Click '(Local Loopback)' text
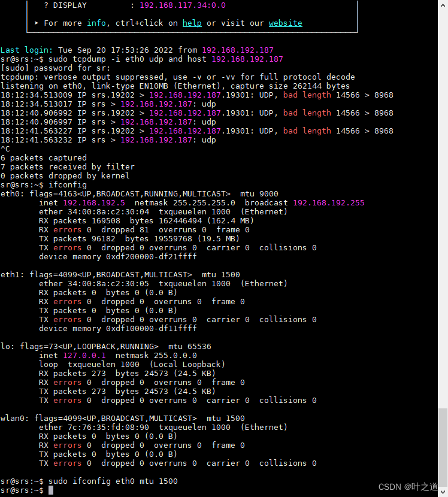 click(187, 365)
